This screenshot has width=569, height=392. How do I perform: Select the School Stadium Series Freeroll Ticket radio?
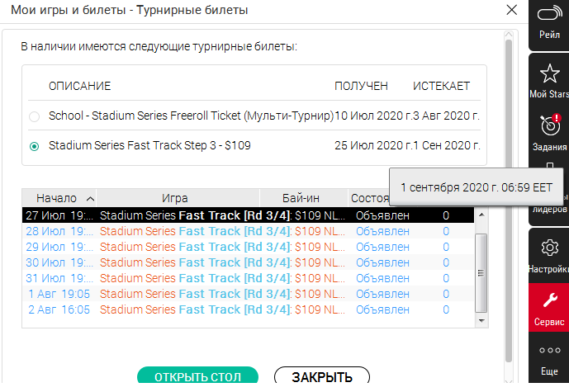[34, 116]
